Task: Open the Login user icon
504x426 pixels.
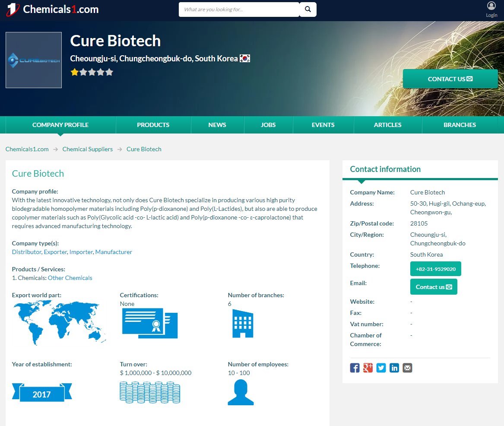Action: tap(491, 6)
